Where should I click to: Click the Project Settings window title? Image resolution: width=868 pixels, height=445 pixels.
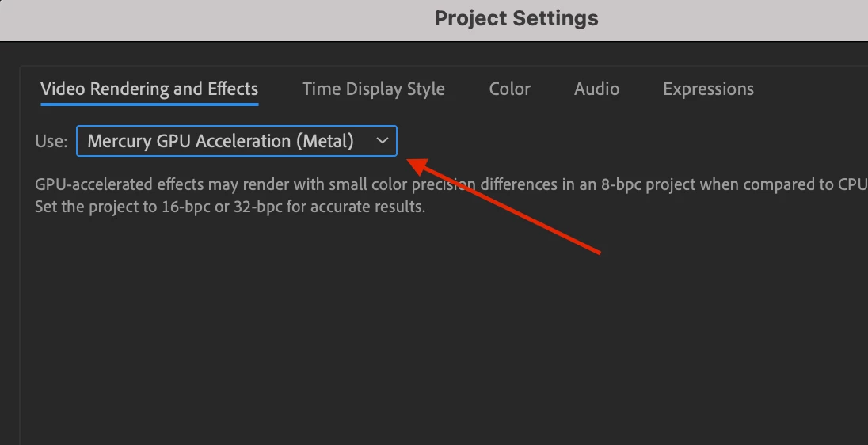tap(516, 18)
